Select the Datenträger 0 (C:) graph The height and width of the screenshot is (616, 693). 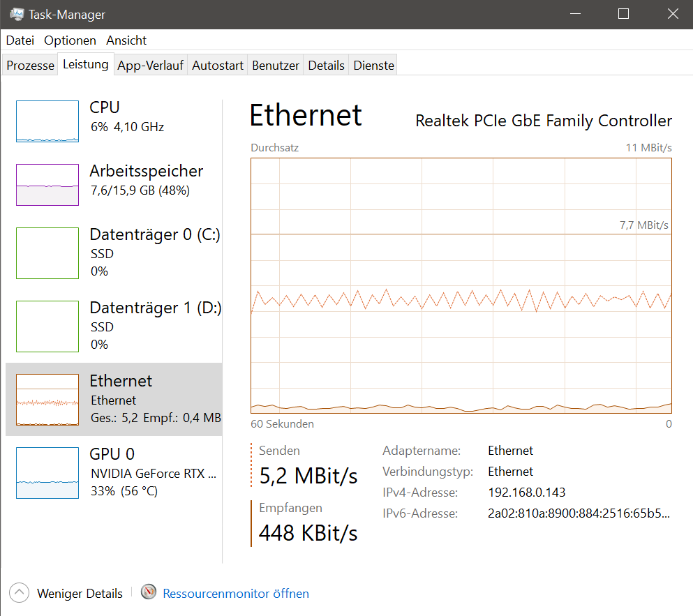(47, 253)
